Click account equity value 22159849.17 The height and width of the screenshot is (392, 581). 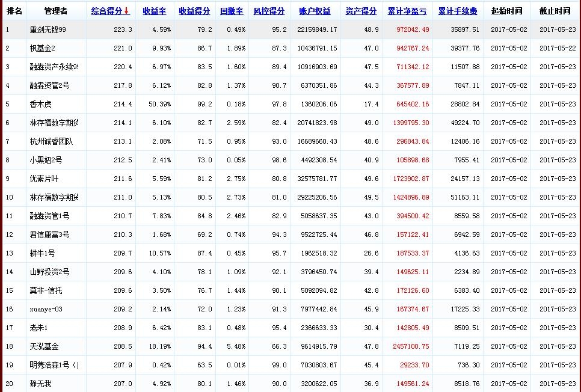click(x=317, y=29)
